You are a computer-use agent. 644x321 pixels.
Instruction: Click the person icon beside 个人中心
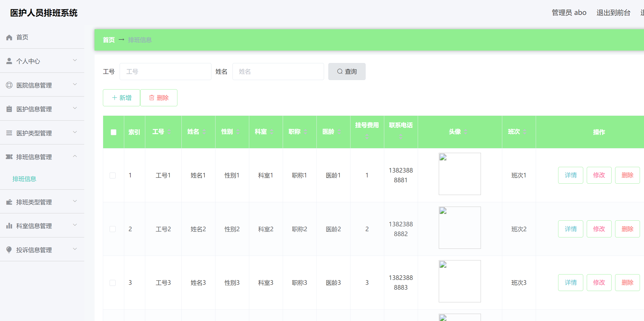click(x=9, y=61)
